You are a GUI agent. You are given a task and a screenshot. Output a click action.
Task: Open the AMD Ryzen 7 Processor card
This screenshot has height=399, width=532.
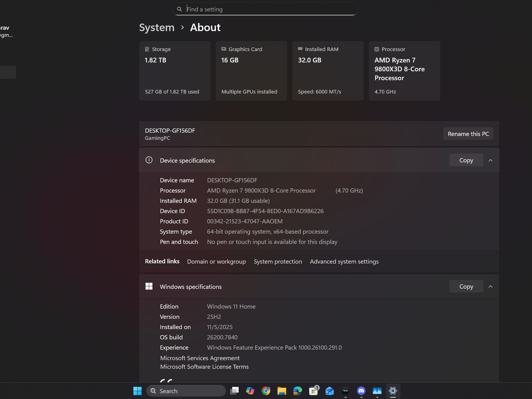pos(404,71)
